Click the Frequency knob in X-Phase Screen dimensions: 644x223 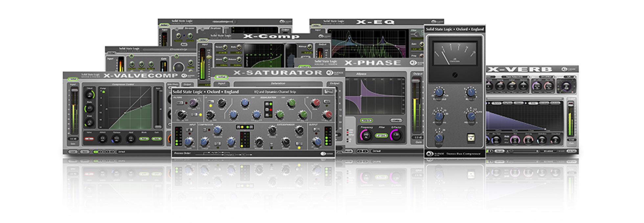click(x=366, y=135)
